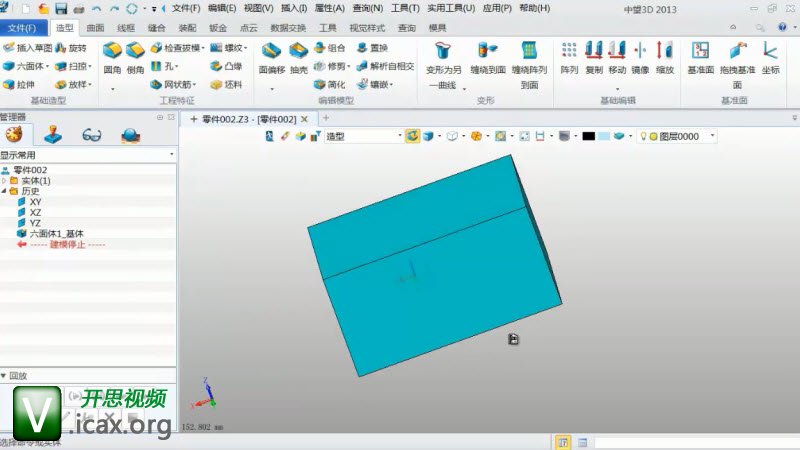800x450 pixels.
Task: Select the 组合 (combine) tool
Action: (330, 47)
